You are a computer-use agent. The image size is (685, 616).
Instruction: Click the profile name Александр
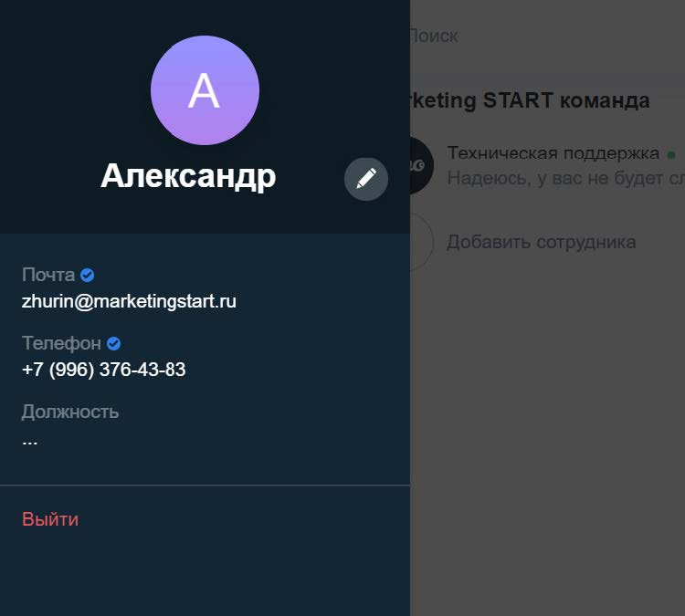point(188,176)
